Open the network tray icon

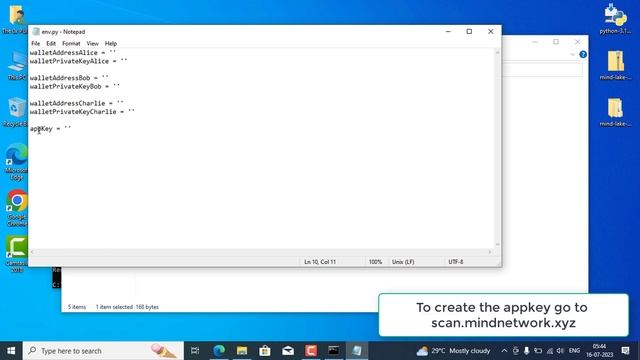pyautogui.click(x=549, y=351)
